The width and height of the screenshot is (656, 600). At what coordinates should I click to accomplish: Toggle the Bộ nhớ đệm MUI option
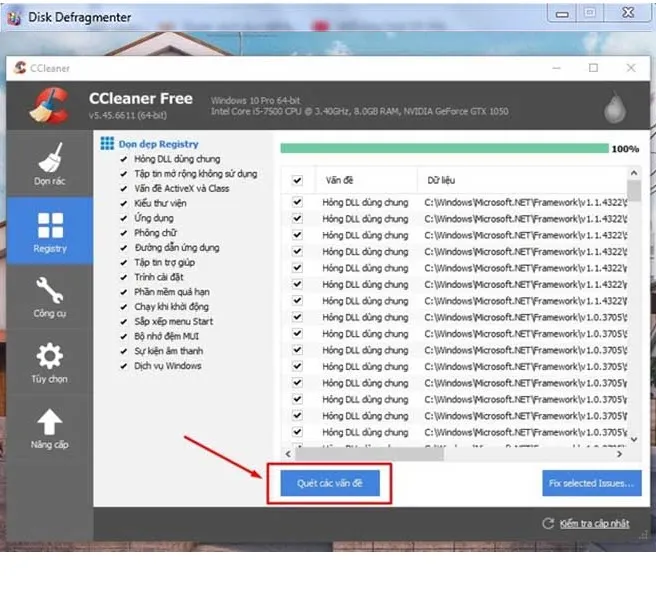(x=123, y=336)
